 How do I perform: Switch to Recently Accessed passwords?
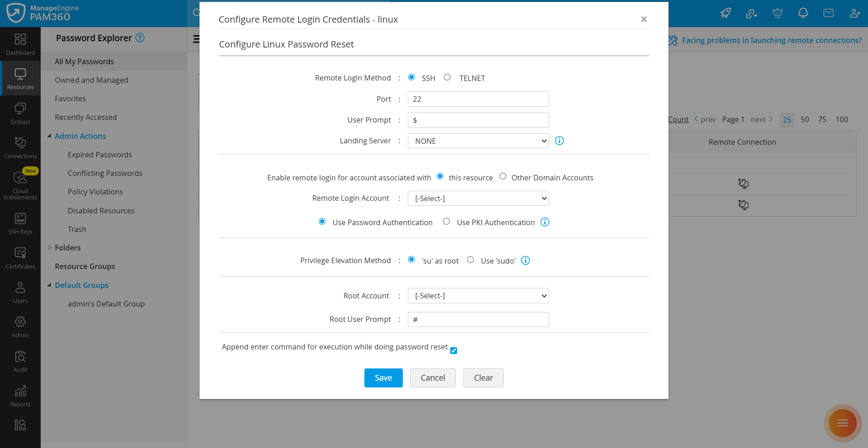click(85, 117)
